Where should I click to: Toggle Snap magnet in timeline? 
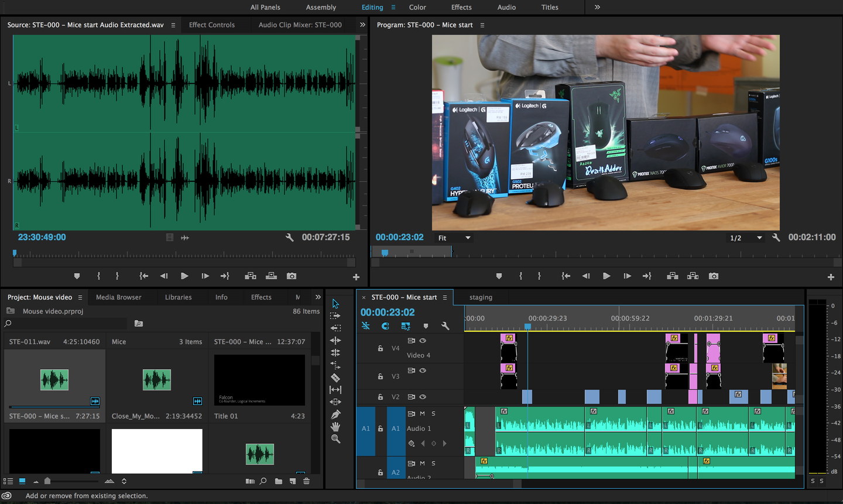pos(385,326)
